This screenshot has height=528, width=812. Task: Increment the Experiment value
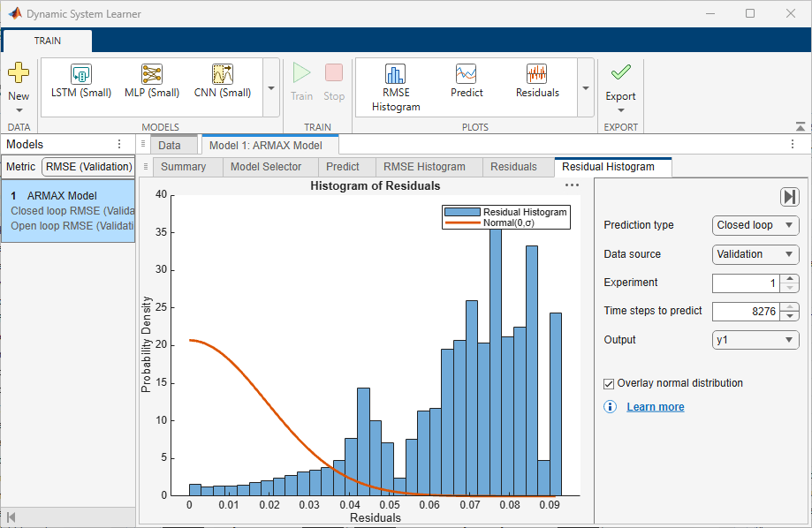(790, 279)
